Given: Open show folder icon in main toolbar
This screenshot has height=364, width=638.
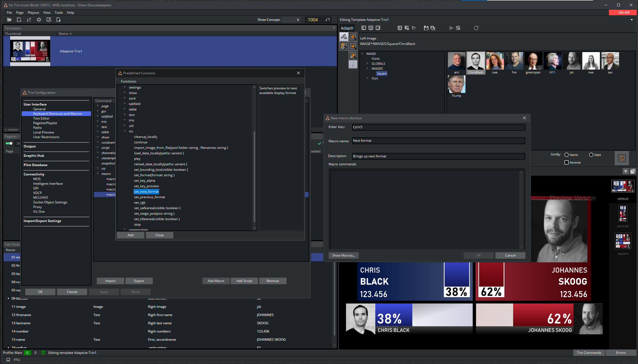Looking at the screenshot, I should point(9,19).
